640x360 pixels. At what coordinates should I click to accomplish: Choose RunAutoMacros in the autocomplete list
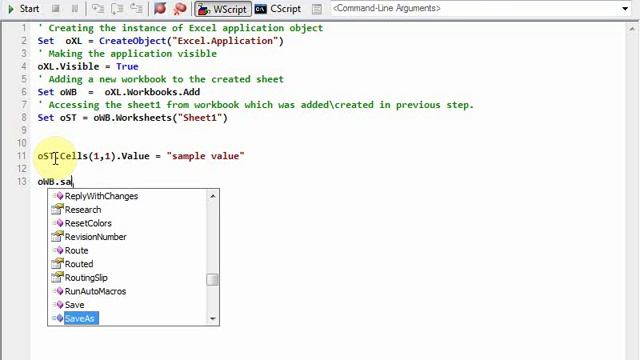(95, 291)
